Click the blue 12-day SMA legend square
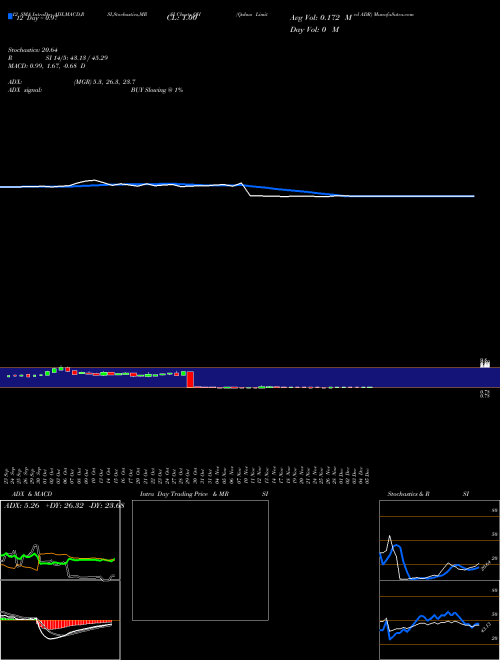The image size is (500, 660). 10,16
